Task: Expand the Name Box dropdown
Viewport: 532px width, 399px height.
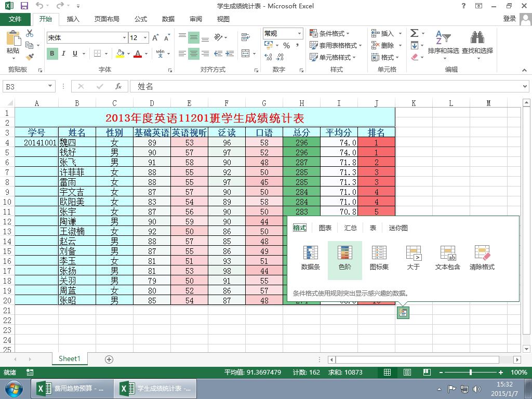Action: point(50,86)
